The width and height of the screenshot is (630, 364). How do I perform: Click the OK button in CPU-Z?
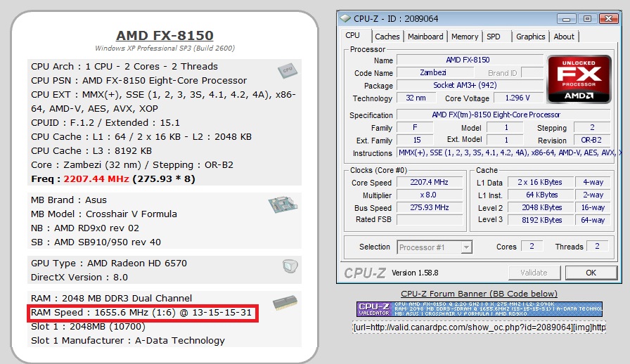[591, 273]
